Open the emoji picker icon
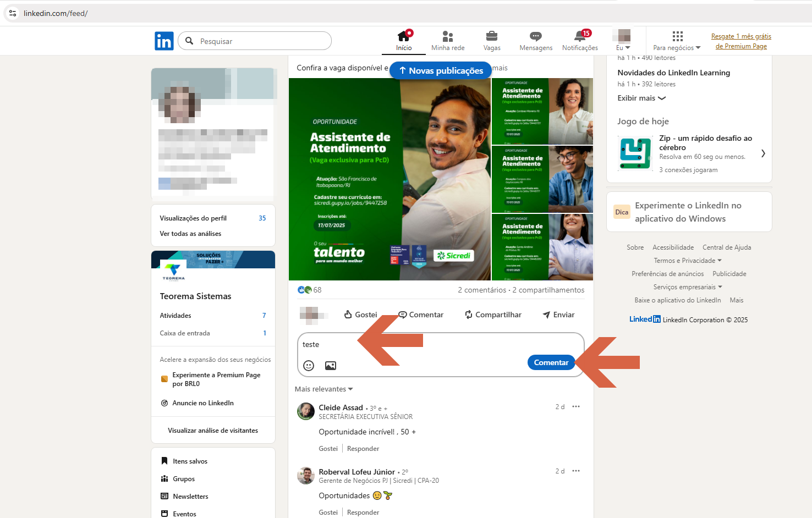Screen dimensions: 812x518 [x=309, y=366]
